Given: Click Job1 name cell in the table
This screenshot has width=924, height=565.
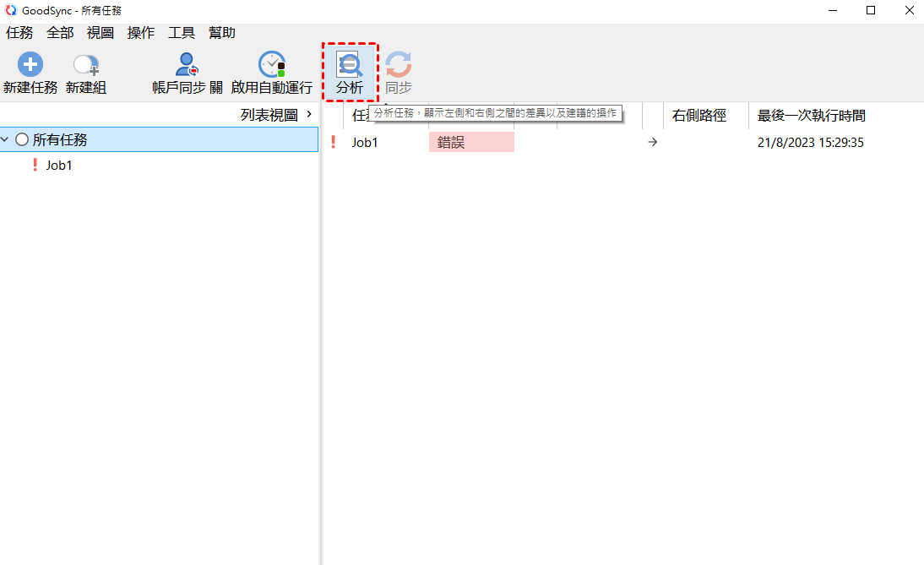Looking at the screenshot, I should 365,142.
